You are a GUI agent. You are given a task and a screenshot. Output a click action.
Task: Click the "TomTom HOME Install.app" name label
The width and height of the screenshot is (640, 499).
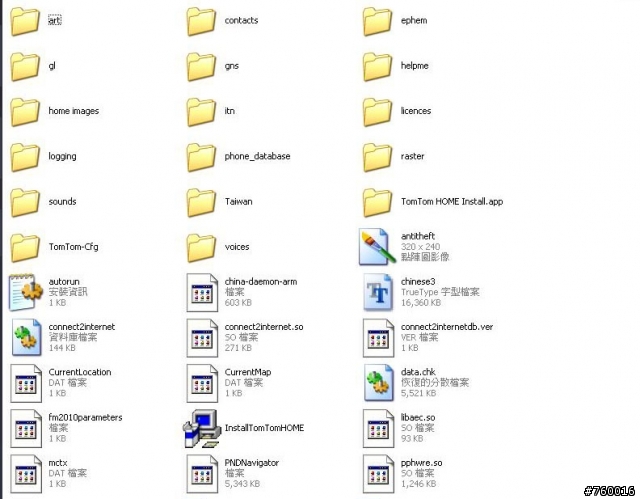coord(452,202)
